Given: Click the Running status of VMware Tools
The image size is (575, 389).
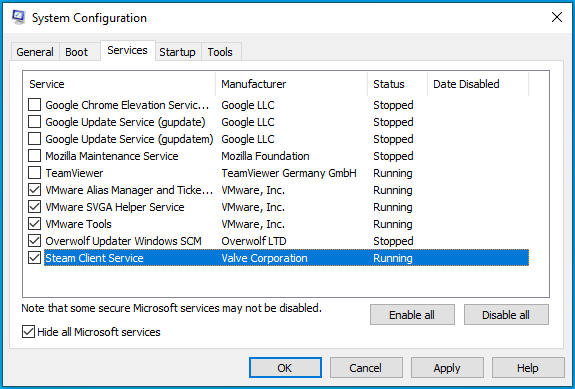Looking at the screenshot, I should [x=393, y=224].
